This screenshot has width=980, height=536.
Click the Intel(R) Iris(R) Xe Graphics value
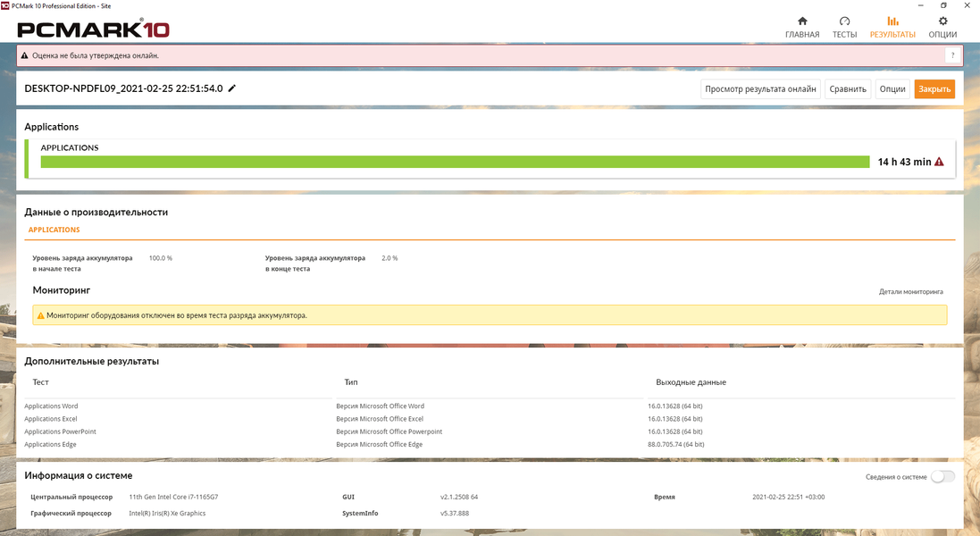tap(167, 514)
